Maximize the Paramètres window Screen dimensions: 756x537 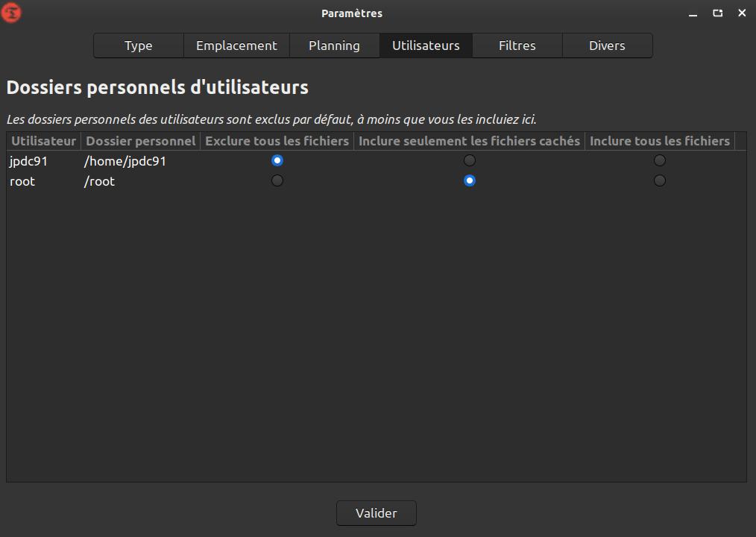(x=717, y=13)
